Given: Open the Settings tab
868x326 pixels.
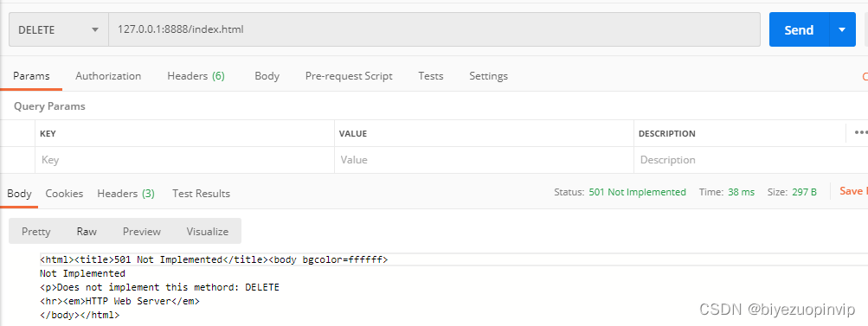Looking at the screenshot, I should click(x=488, y=76).
